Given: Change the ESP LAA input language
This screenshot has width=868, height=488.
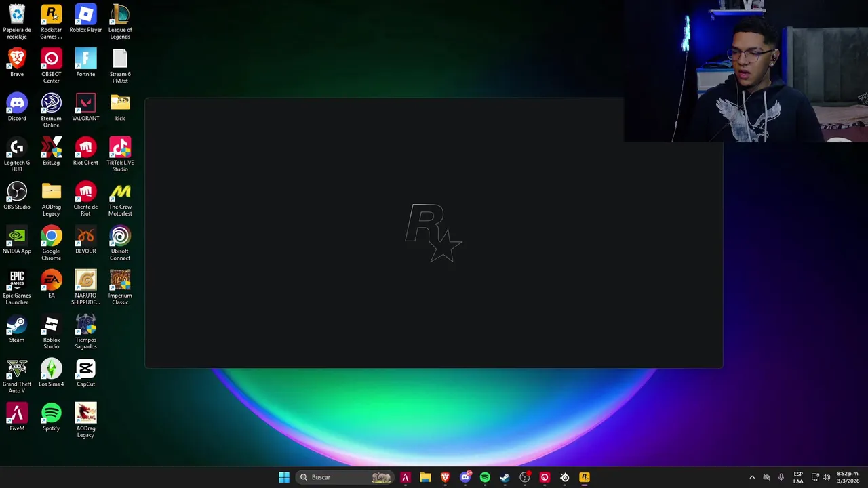Looking at the screenshot, I should point(798,477).
